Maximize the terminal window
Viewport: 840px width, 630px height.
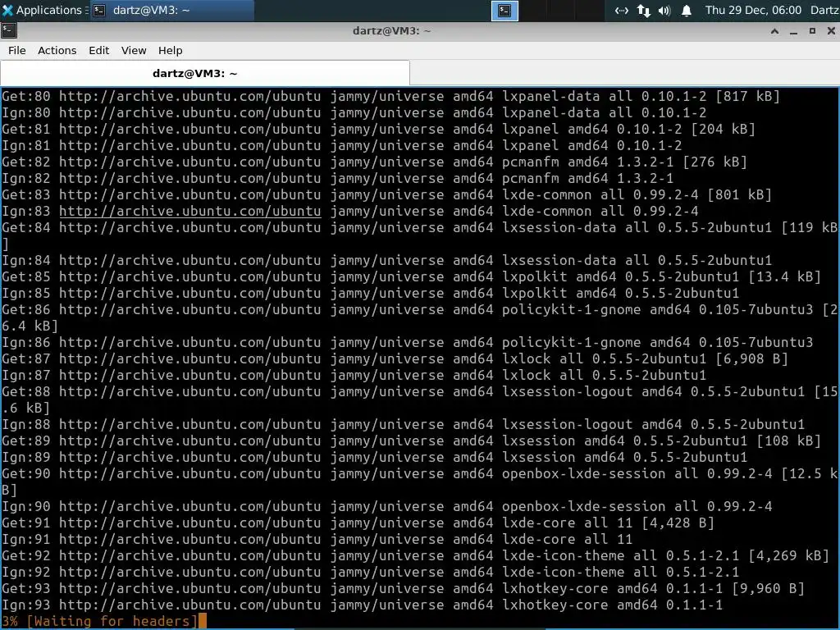pyautogui.click(x=812, y=31)
